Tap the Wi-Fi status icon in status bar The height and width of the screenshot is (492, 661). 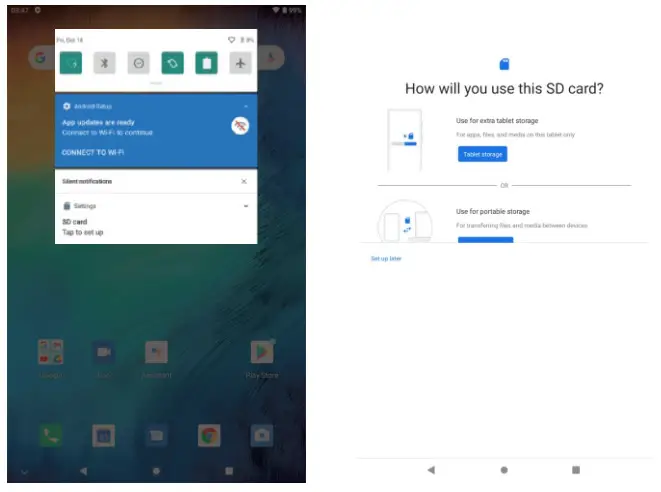coord(276,10)
